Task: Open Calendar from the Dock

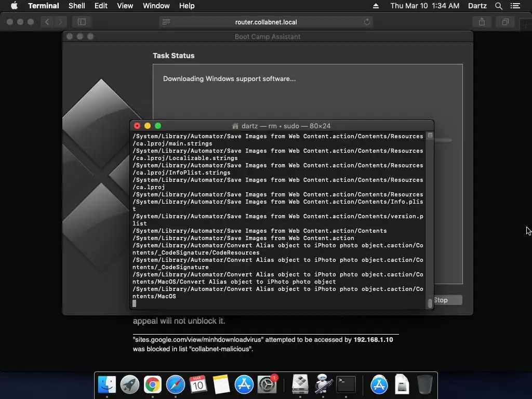Action: tap(198, 385)
